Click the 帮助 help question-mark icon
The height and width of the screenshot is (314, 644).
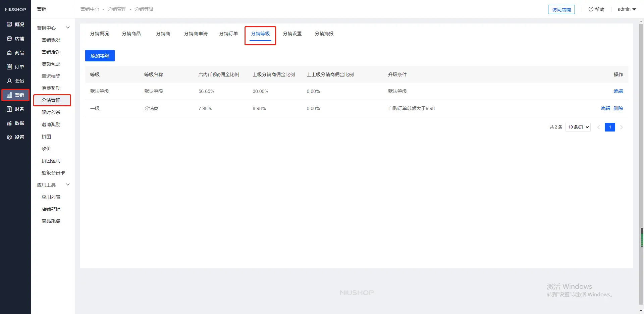(x=591, y=9)
